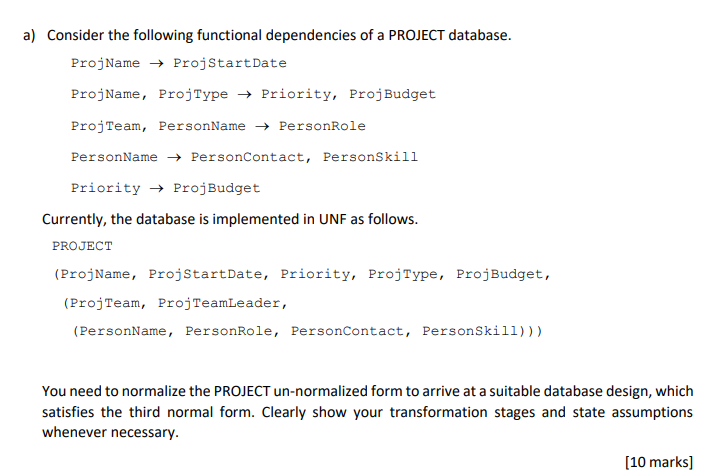Screen dimensions: 713x473
Task: Click the arrow in Priority → ProjBudget
Action: (x=156, y=188)
